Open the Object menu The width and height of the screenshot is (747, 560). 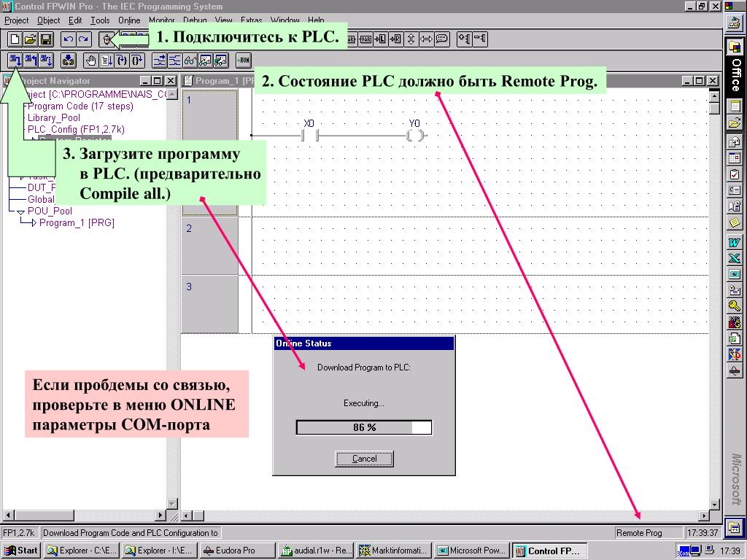click(49, 20)
